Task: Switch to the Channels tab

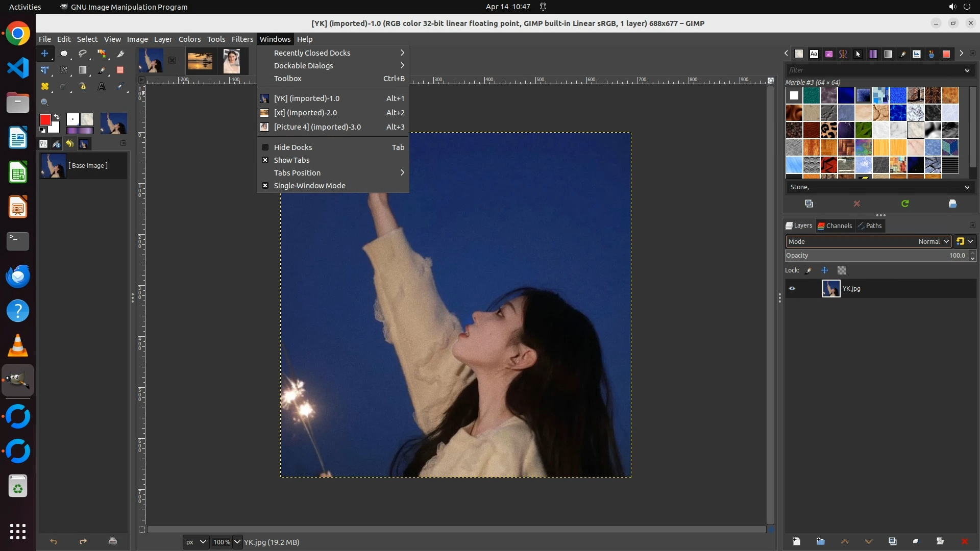Action: 835,226
